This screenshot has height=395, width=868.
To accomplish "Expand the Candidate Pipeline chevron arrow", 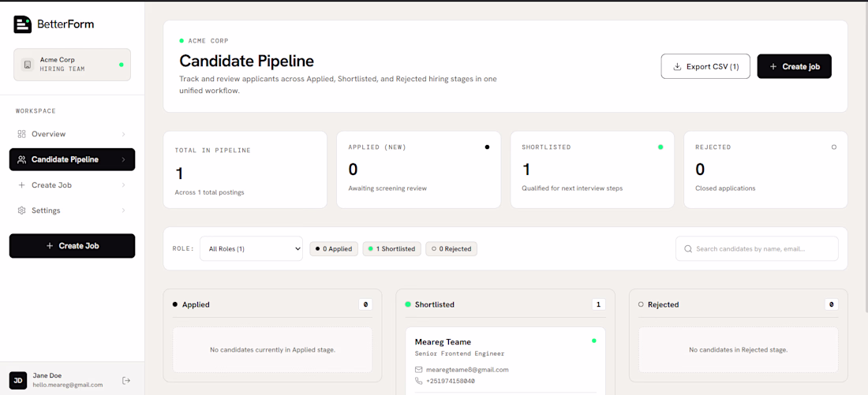I will (123, 159).
